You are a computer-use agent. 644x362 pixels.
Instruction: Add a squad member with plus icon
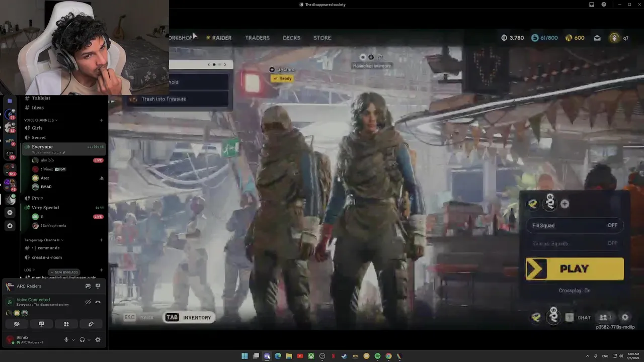(565, 204)
